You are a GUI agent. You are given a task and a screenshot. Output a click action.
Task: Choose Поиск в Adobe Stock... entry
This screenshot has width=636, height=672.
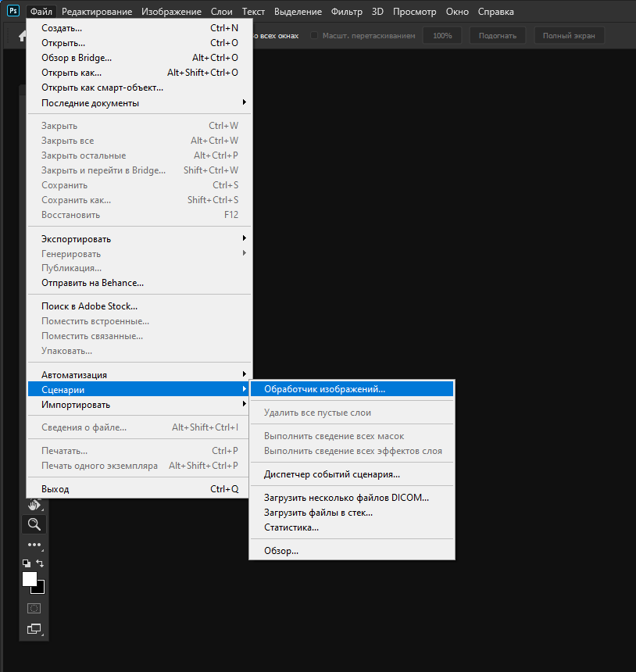(139, 306)
